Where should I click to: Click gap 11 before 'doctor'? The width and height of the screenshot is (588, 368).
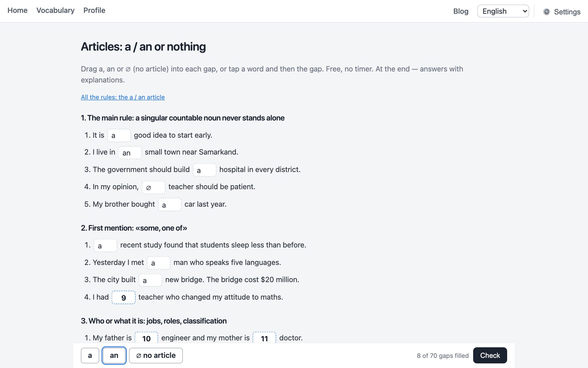pos(264,338)
